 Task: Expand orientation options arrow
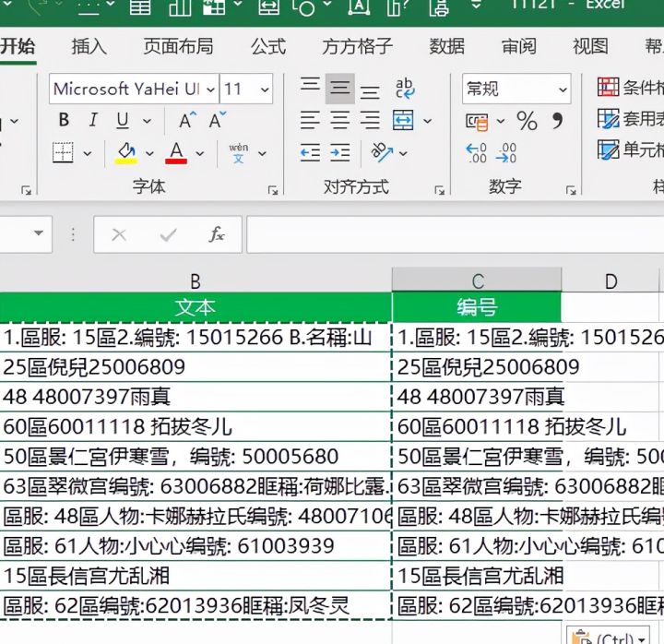pos(403,153)
